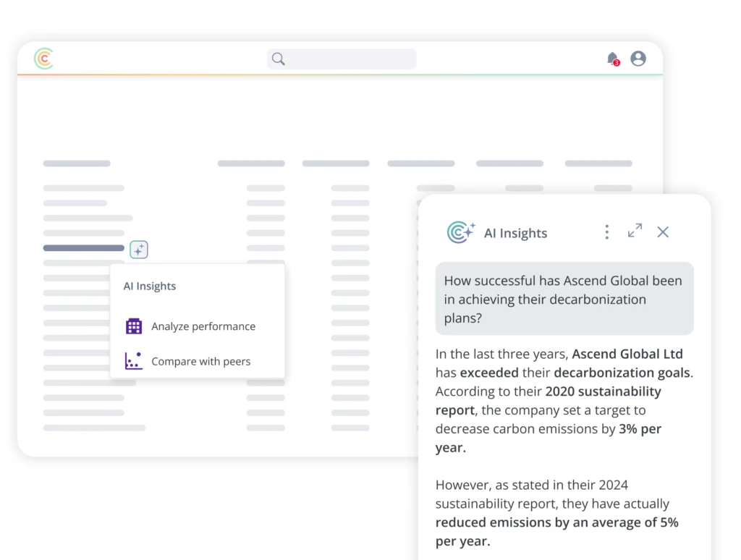741x560 pixels.
Task: Click the multicolor C logo in header
Action: point(43,59)
